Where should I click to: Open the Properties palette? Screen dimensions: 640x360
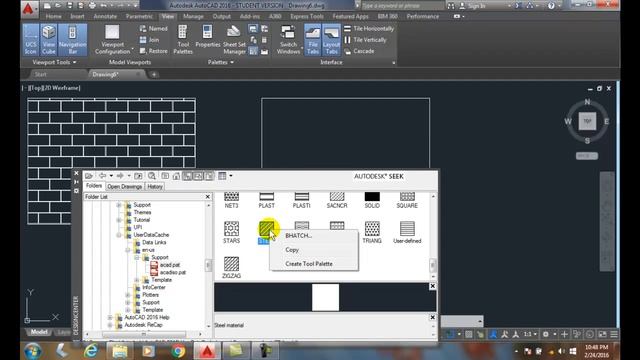(x=207, y=37)
